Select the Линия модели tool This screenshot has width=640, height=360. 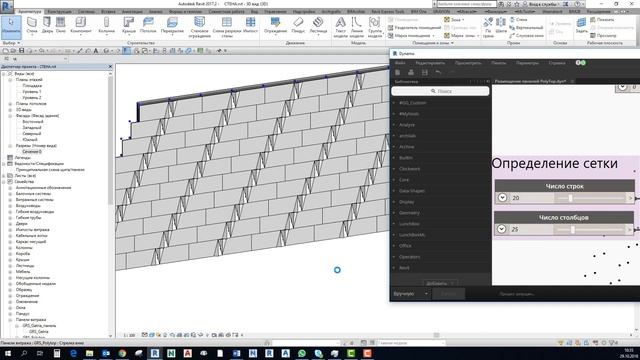coord(357,27)
